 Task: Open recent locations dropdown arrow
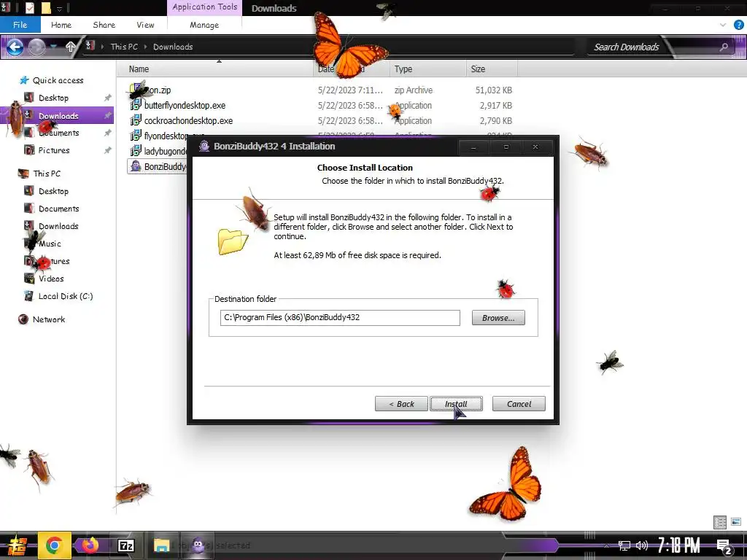pyautogui.click(x=54, y=47)
